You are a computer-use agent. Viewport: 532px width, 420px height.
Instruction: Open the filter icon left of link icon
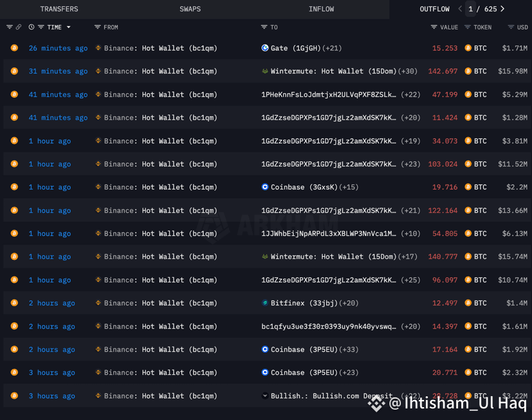click(10, 27)
